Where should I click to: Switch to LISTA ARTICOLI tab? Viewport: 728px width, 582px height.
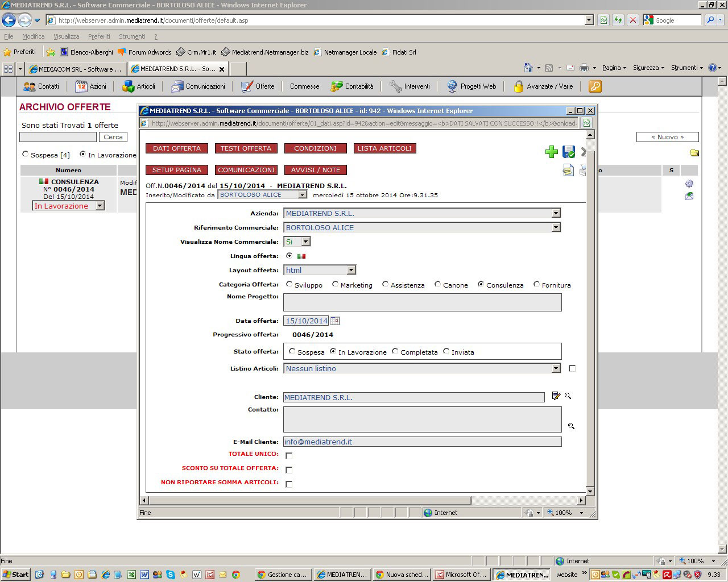point(384,148)
